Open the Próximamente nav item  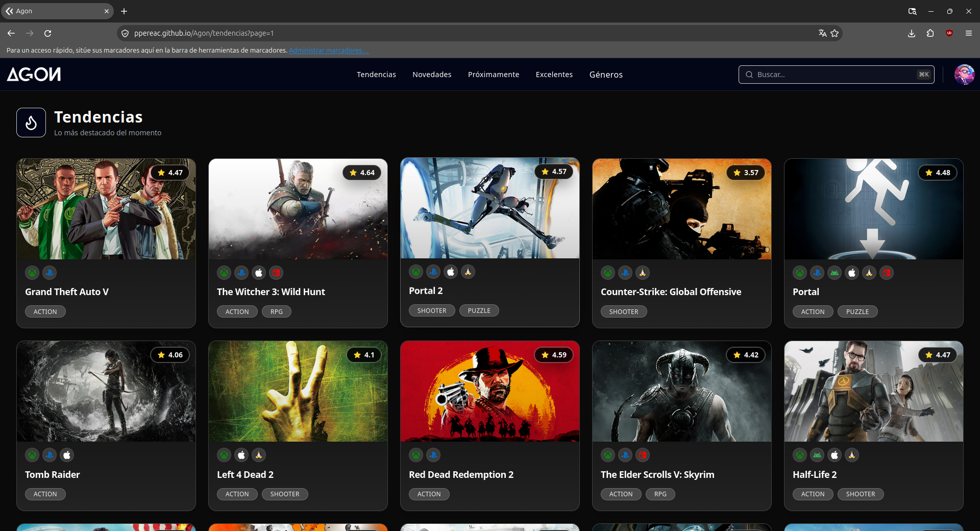tap(494, 75)
